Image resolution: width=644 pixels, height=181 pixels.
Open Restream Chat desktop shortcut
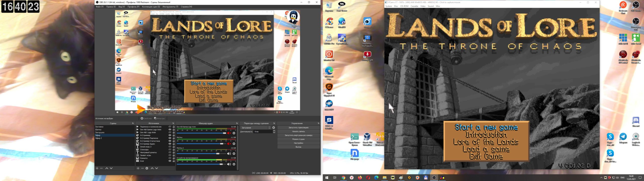[623, 8]
